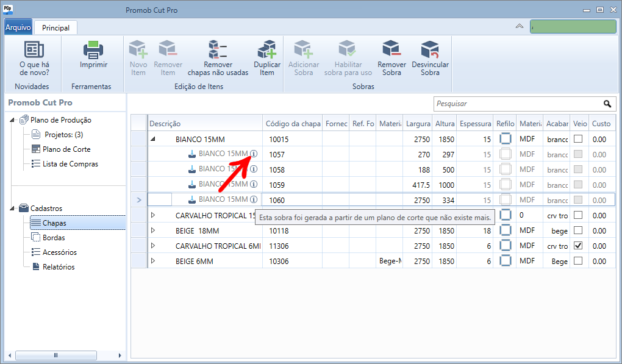Screen dimensions: 622x364
Task: Click Habilitar sobra para uso icon
Action: [x=348, y=49]
